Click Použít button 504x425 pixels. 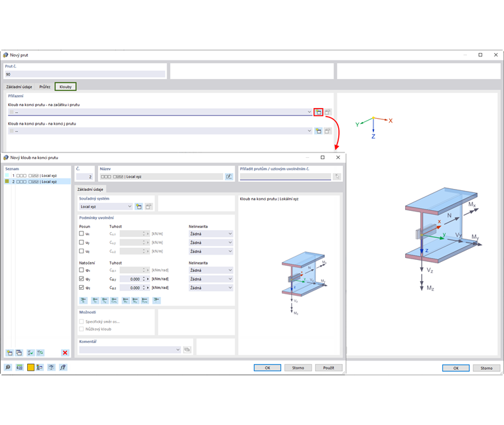point(328,368)
